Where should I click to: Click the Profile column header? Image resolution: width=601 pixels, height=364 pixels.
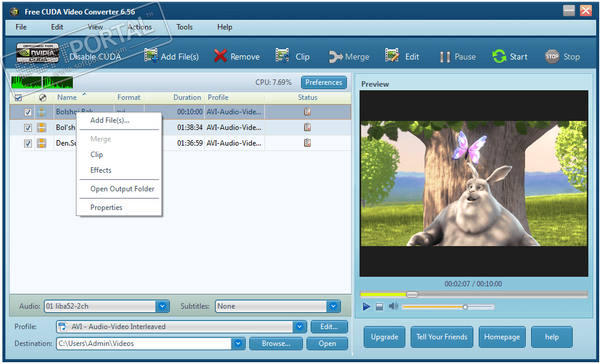point(218,97)
